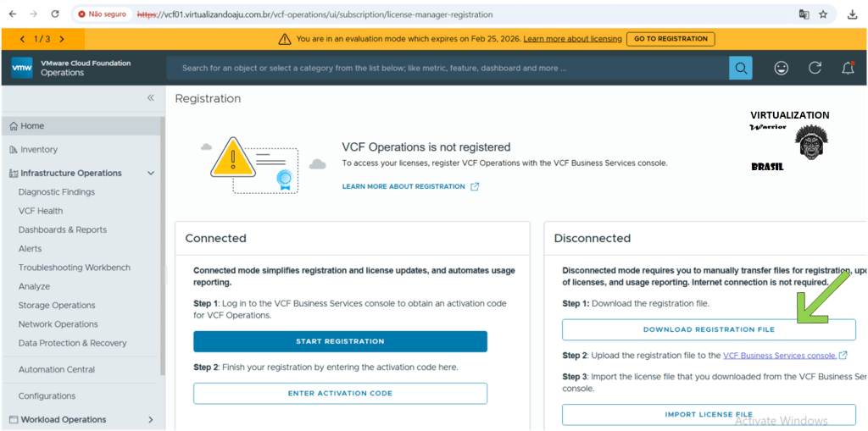Viewport: 868px width, 431px height.
Task: Click the VMware vmw logo
Action: (22, 69)
